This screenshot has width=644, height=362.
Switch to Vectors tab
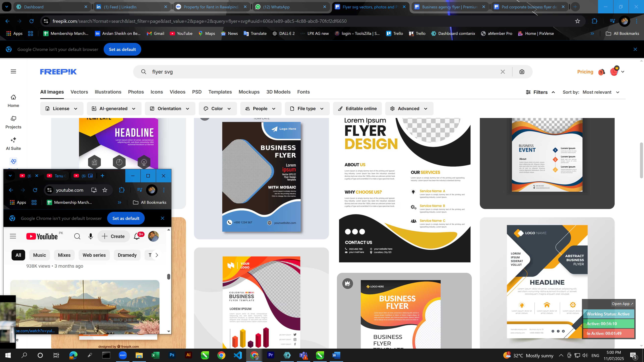[x=79, y=92]
